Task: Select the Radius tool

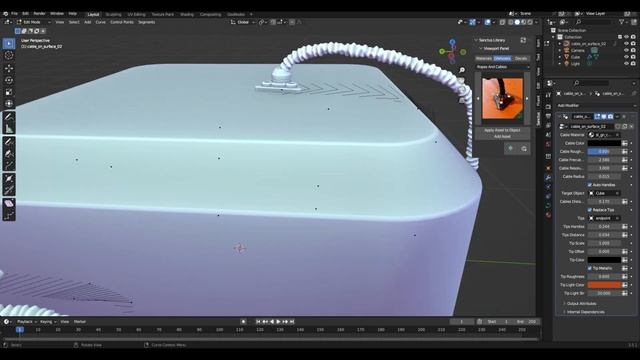Action: (x=9, y=178)
